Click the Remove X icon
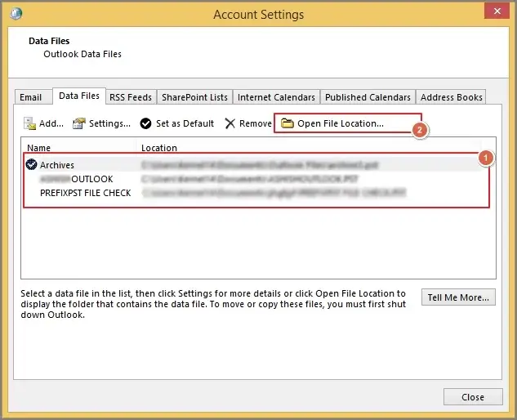This screenshot has width=517, height=420. (230, 123)
